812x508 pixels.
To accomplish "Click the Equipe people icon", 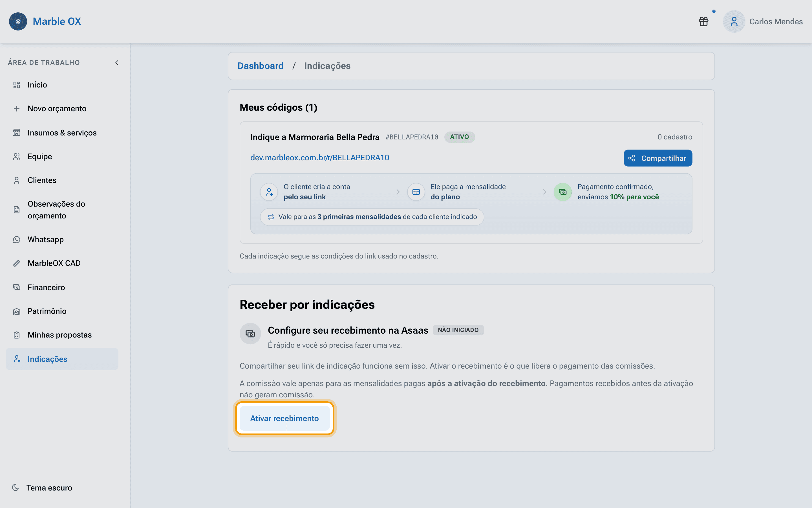I will point(16,157).
